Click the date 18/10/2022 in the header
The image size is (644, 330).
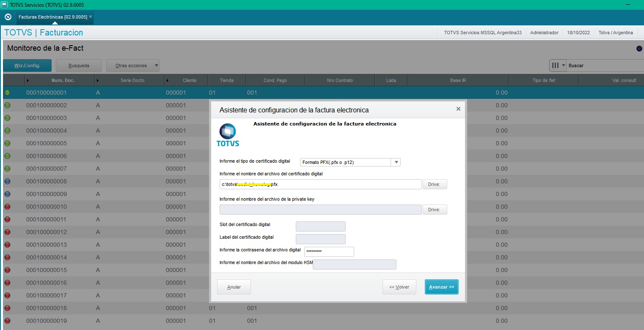pos(578,33)
